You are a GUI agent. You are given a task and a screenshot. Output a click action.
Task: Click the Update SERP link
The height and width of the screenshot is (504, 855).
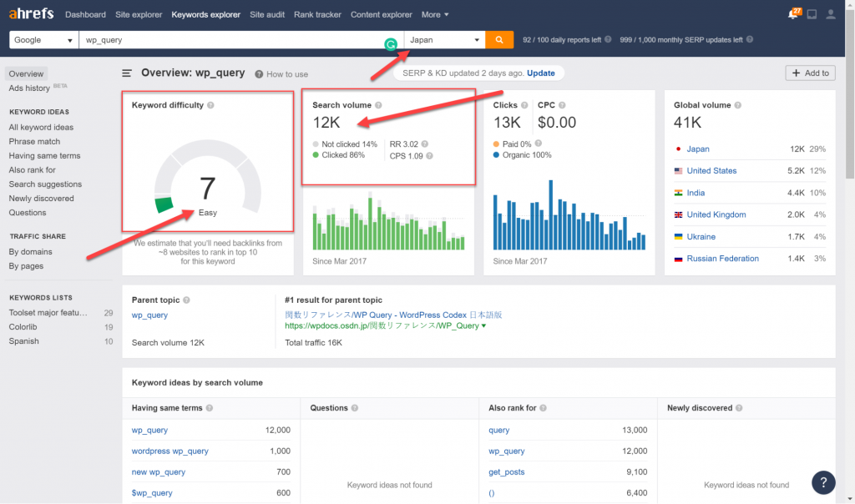point(541,73)
